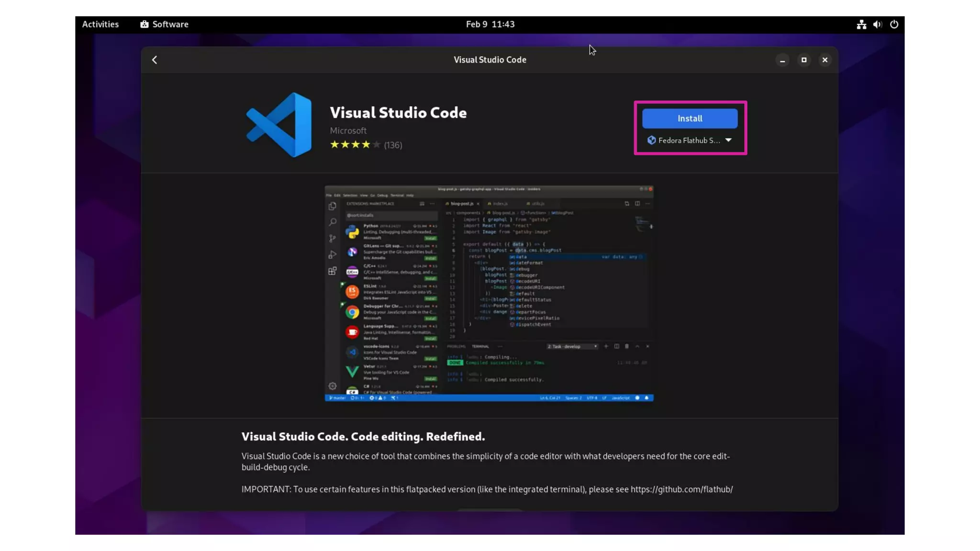980x551 pixels.
Task: Click the 136 reviews count
Action: click(393, 145)
